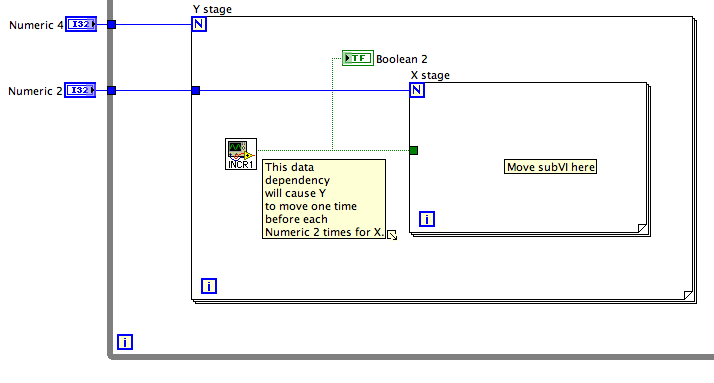Select the 'Move subVI here' label
714x383 pixels.
click(551, 167)
